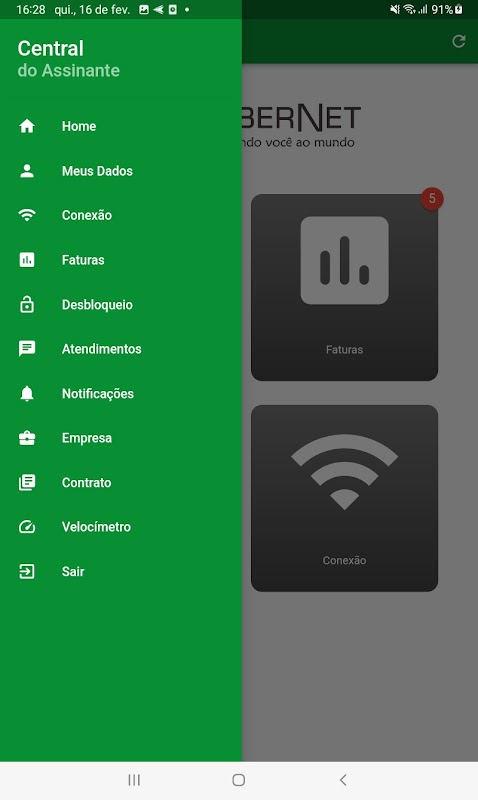Tap the chat bubble icon beside Atendimentos

click(x=27, y=348)
